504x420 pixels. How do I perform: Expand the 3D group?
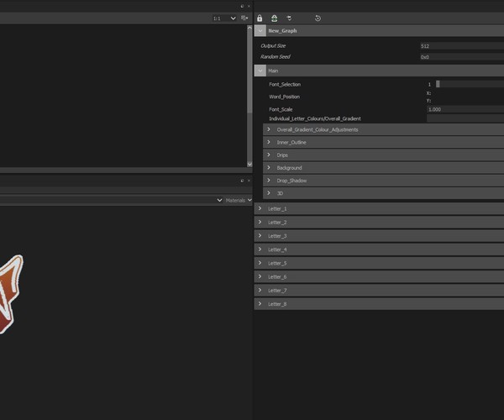(269, 193)
